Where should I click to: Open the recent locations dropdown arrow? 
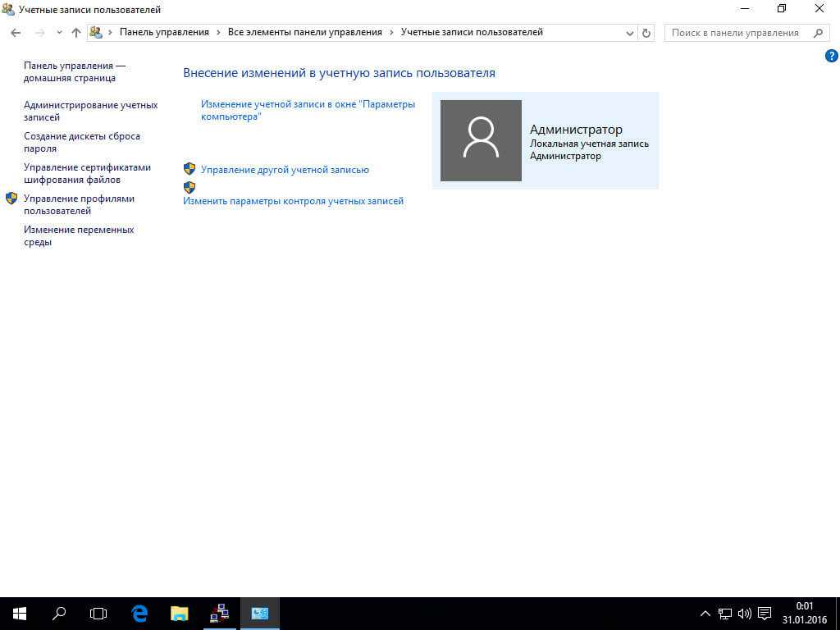(59, 33)
